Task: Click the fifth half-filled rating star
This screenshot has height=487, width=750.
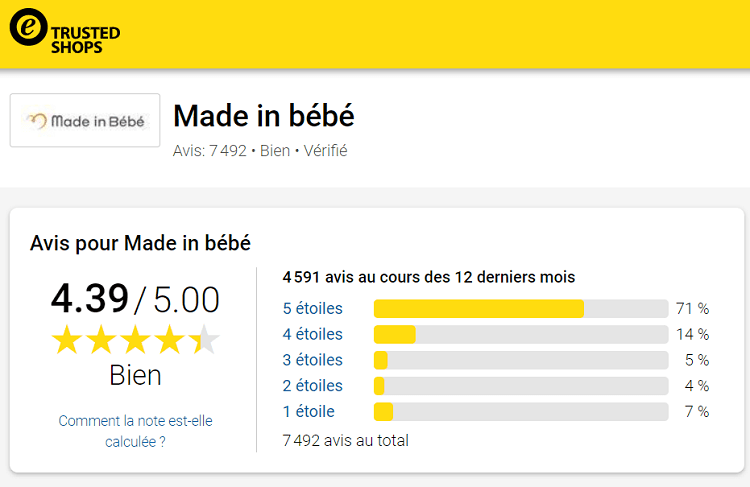Action: [203, 340]
